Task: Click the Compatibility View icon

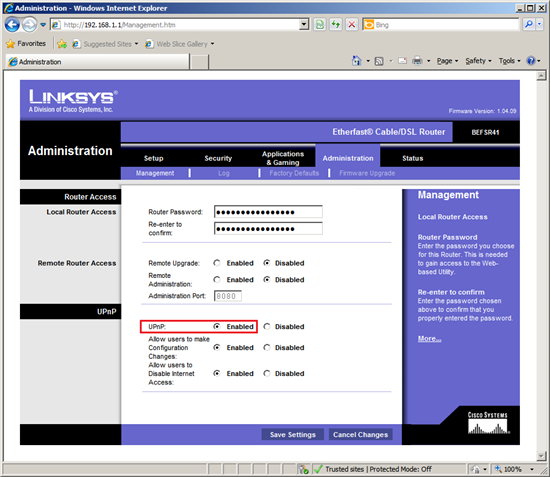Action: click(320, 25)
